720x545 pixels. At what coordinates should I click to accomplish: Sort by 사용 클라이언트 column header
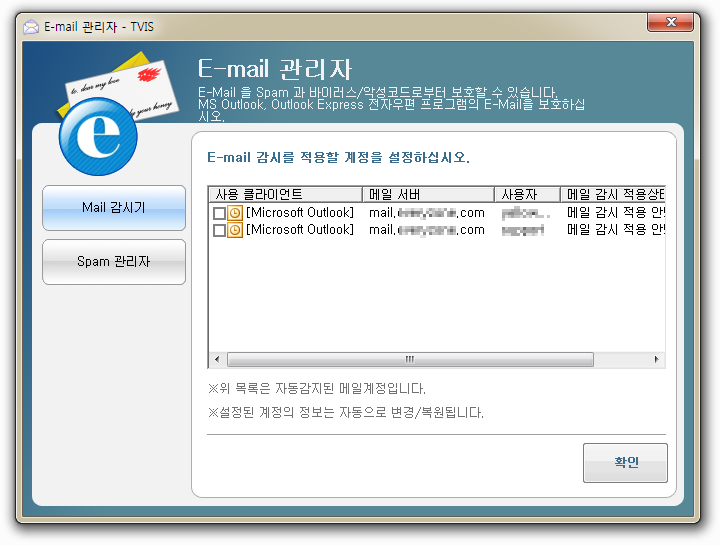286,195
